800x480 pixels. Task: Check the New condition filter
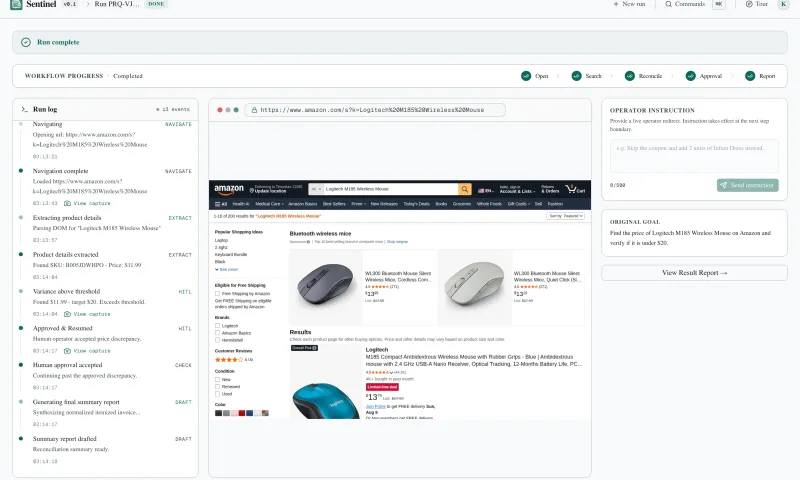(217, 380)
